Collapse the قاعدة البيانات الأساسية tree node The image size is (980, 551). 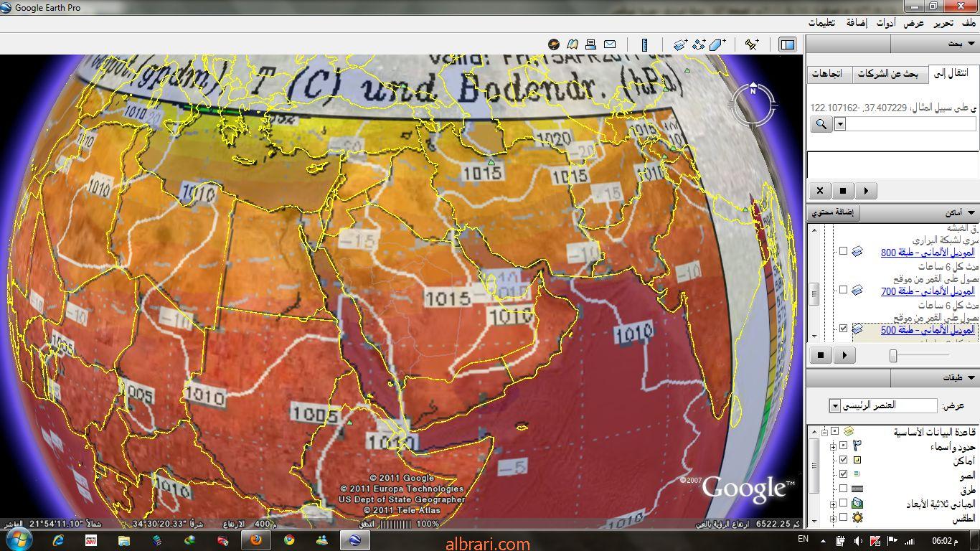tap(825, 432)
